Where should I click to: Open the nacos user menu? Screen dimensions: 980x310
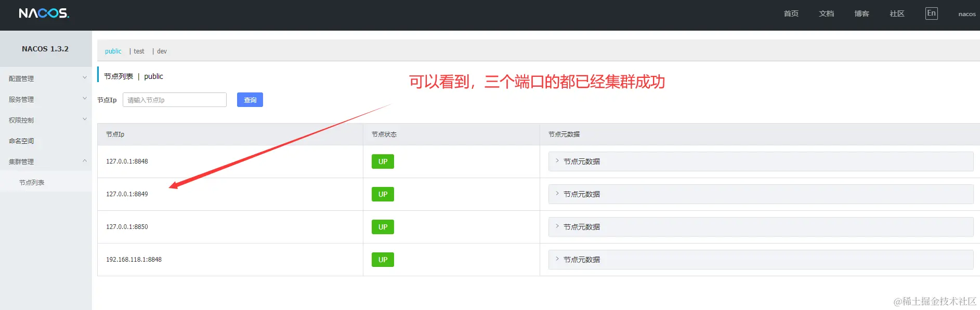(967, 14)
